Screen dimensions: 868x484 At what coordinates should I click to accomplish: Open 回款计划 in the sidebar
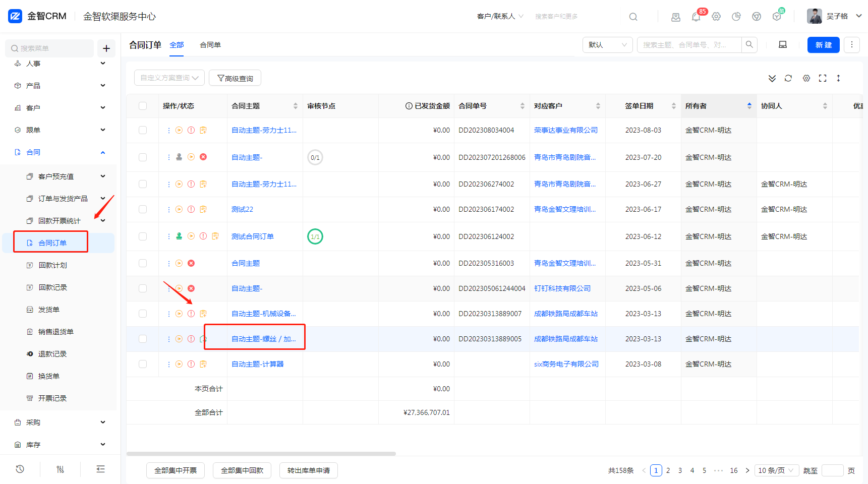[x=53, y=265]
